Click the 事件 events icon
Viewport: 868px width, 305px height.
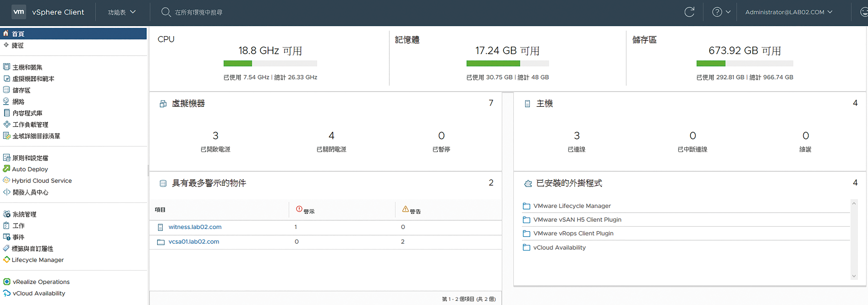tap(6, 237)
